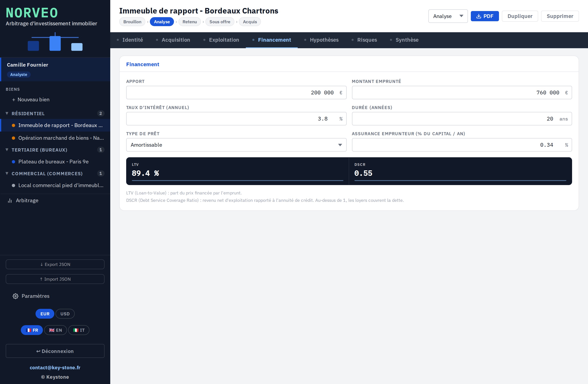Switch to the Financement tab
588x384 pixels.
click(x=272, y=40)
